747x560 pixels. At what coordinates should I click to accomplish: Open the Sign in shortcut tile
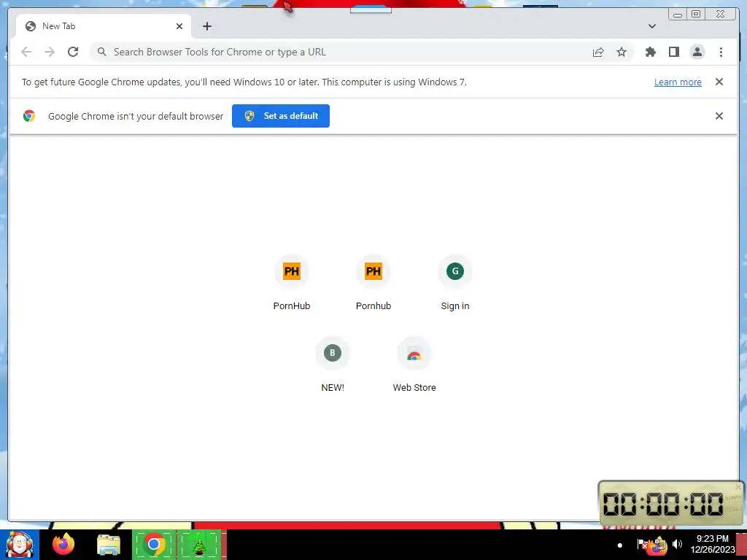click(455, 283)
